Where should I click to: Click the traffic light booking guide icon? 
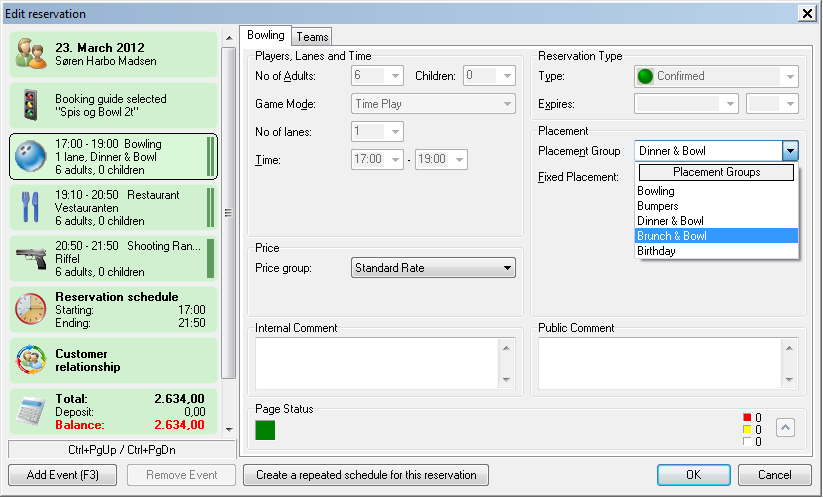click(31, 105)
